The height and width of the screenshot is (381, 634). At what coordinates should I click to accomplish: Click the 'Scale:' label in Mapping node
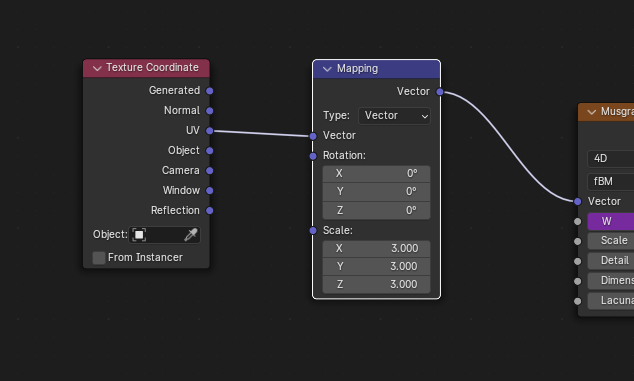(x=338, y=231)
